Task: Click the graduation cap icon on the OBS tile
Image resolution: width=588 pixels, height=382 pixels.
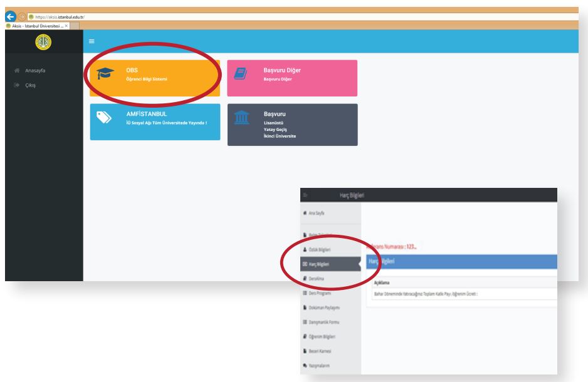Action: click(x=105, y=73)
